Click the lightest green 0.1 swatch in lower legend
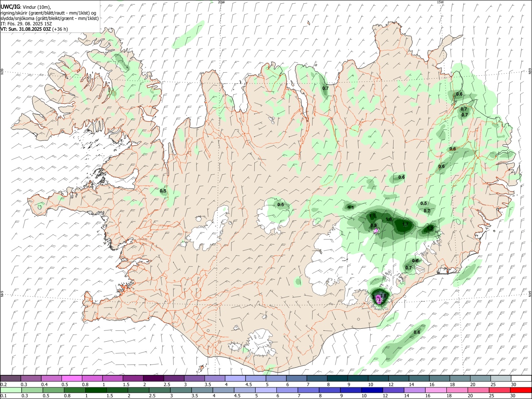The width and height of the screenshot is (532, 399). 11,390
